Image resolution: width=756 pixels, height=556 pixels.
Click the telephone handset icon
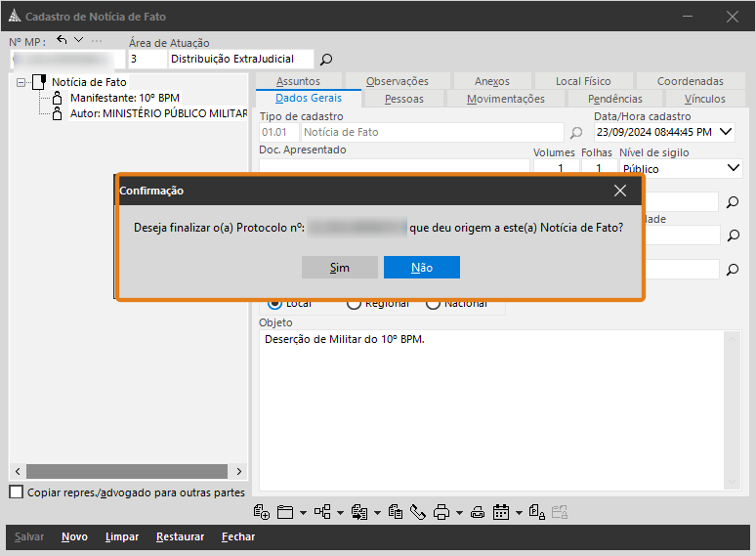417,512
